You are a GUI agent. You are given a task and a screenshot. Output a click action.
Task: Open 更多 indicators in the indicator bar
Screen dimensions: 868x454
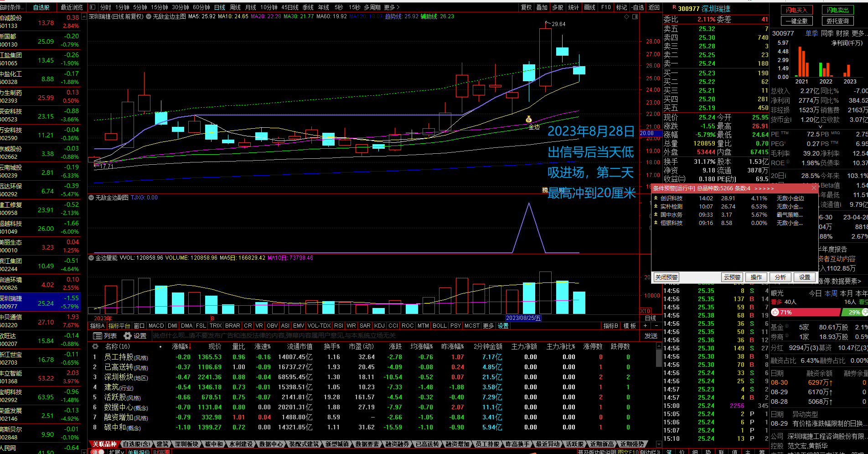488,326
